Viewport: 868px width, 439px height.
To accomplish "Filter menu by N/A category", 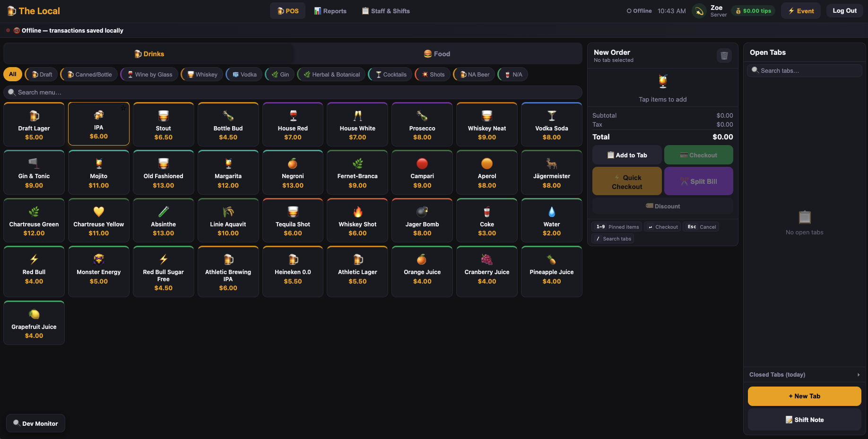I will [513, 74].
